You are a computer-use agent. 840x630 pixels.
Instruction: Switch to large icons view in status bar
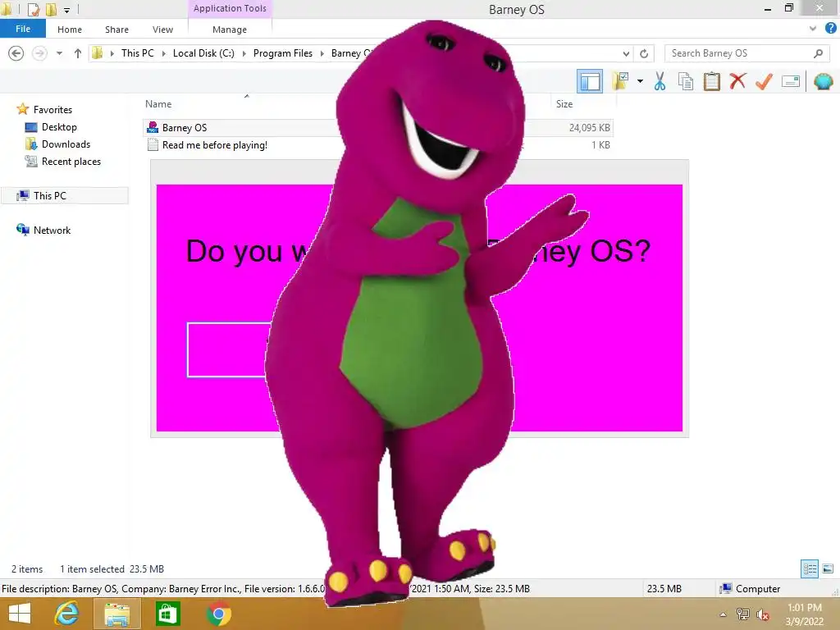pyautogui.click(x=828, y=568)
